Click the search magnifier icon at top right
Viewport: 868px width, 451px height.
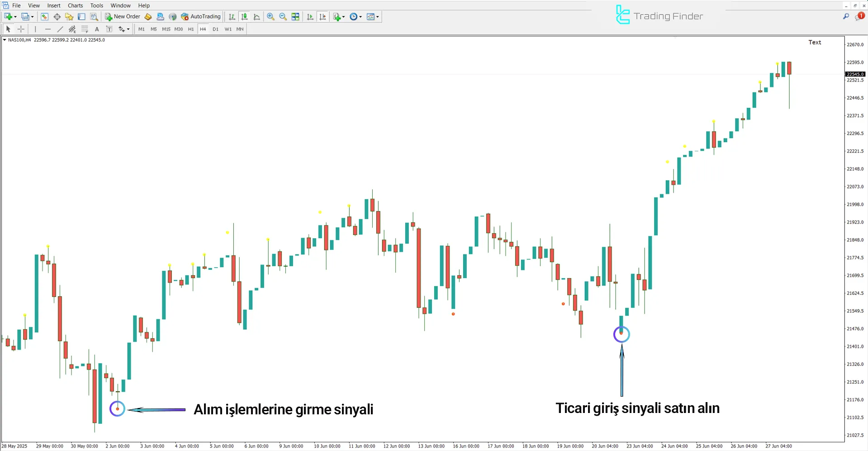(846, 16)
